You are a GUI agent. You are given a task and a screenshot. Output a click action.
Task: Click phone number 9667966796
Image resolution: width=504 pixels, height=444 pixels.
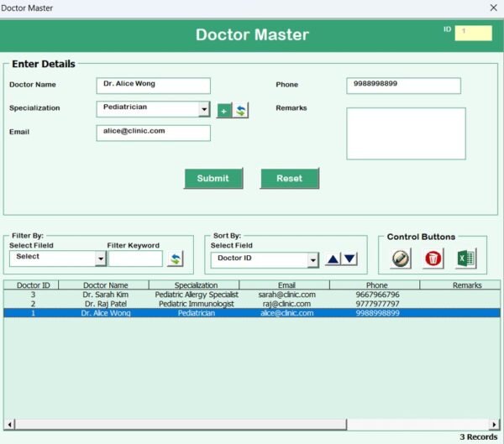[377, 295]
